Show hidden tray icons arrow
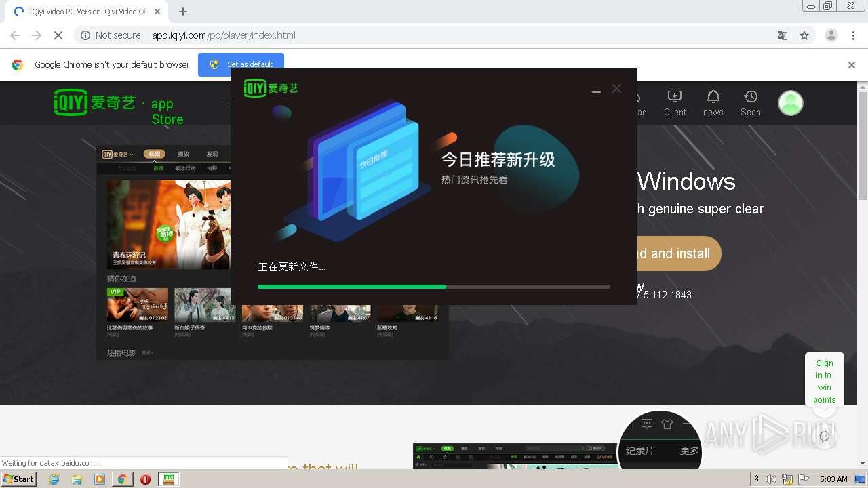 point(756,479)
